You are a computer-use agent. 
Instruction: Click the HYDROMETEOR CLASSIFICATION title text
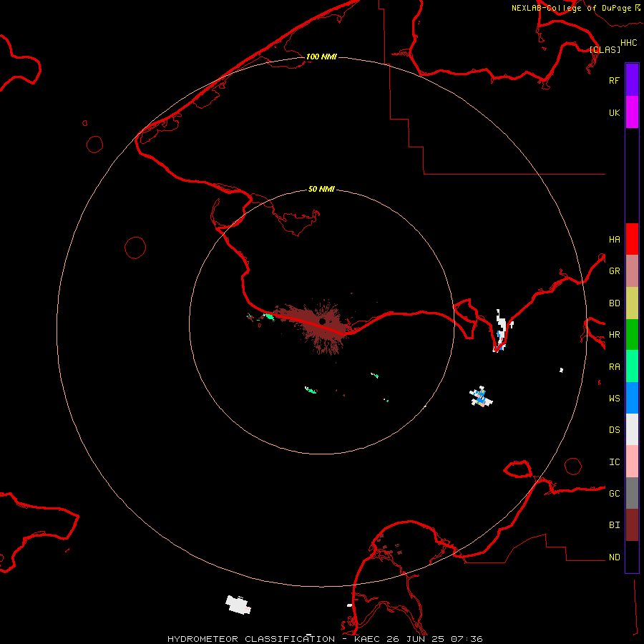point(251,639)
